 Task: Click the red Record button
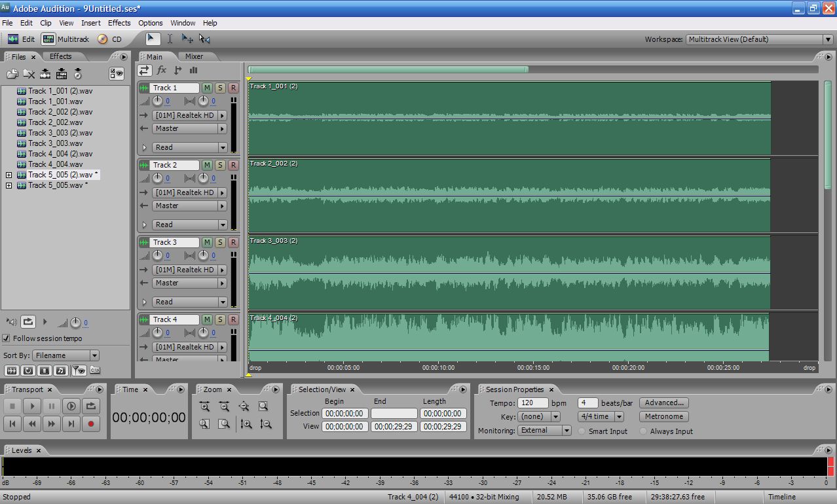click(91, 424)
